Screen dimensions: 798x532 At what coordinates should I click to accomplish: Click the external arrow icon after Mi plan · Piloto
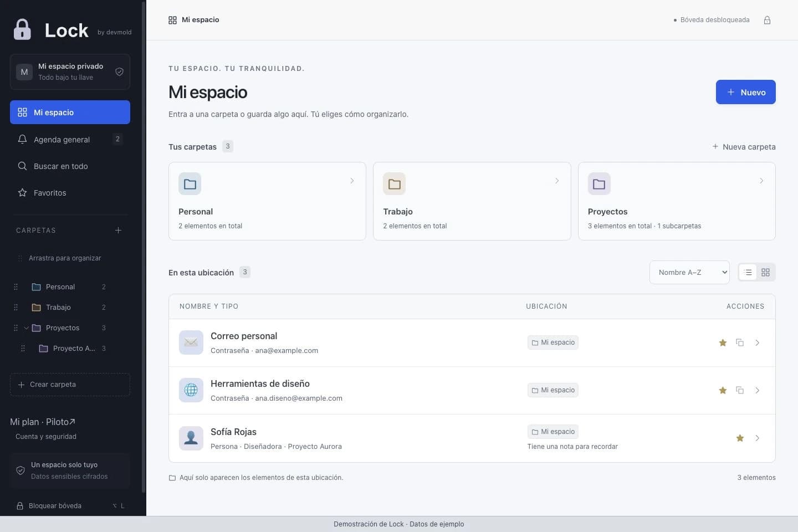click(x=72, y=422)
